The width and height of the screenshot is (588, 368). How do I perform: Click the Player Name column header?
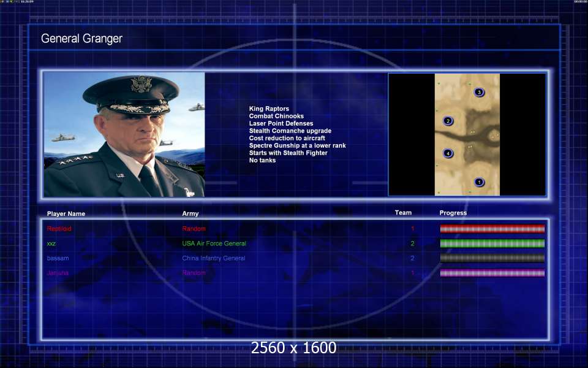[66, 213]
